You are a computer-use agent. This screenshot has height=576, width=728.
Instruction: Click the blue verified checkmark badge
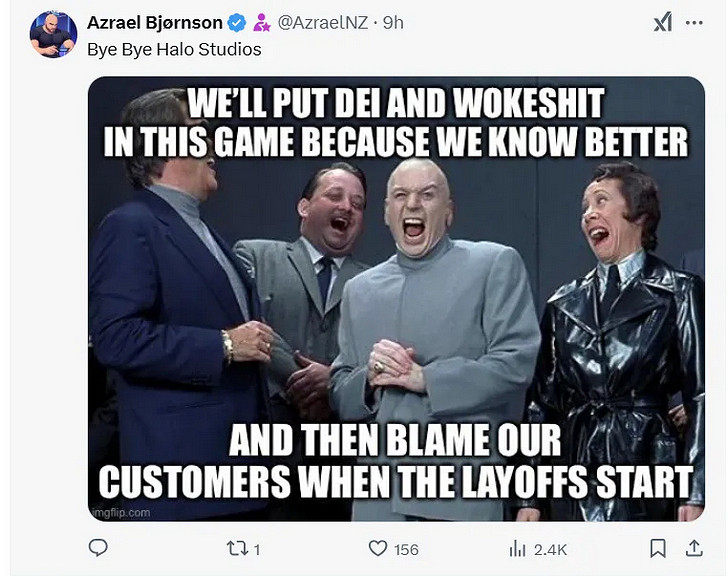(237, 22)
